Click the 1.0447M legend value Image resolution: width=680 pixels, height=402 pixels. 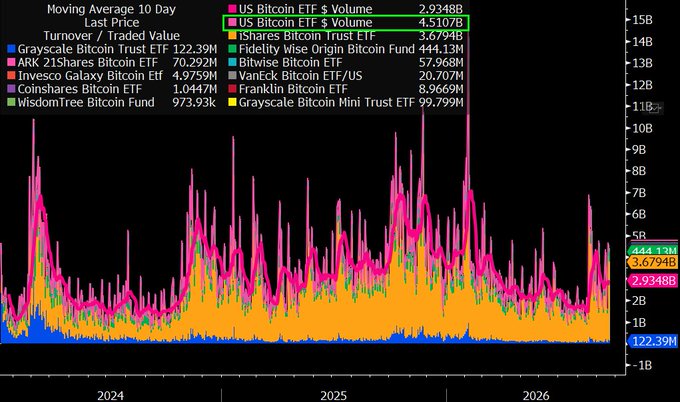[x=195, y=89]
